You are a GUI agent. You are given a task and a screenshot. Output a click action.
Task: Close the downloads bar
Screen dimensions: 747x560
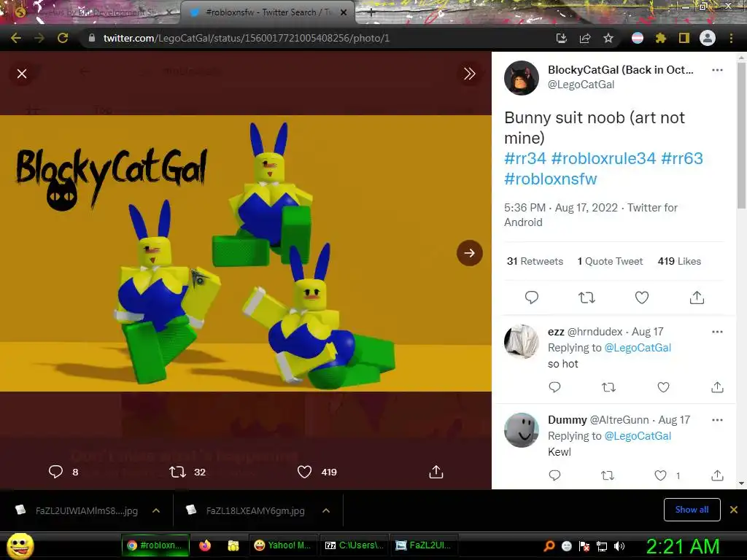coord(734,510)
